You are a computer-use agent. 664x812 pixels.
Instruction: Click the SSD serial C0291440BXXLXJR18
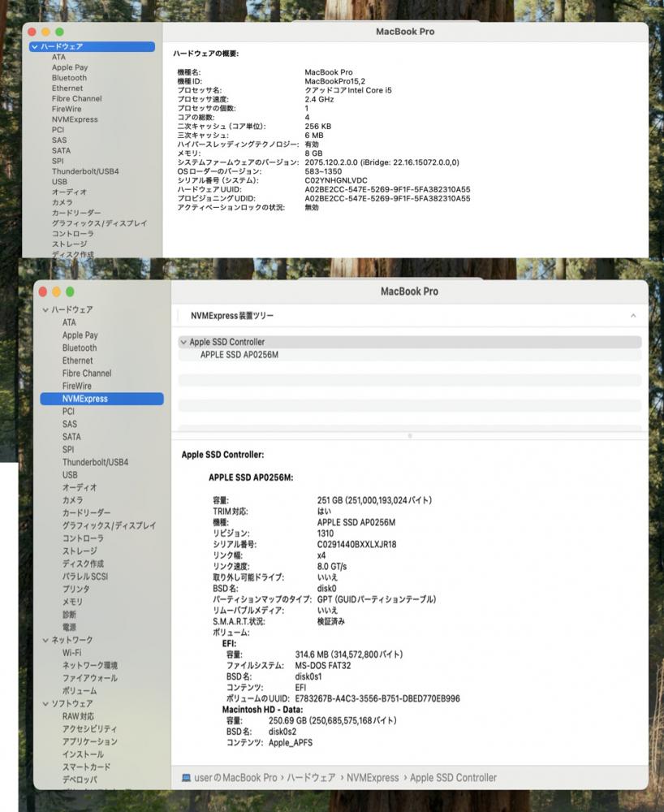(x=356, y=544)
